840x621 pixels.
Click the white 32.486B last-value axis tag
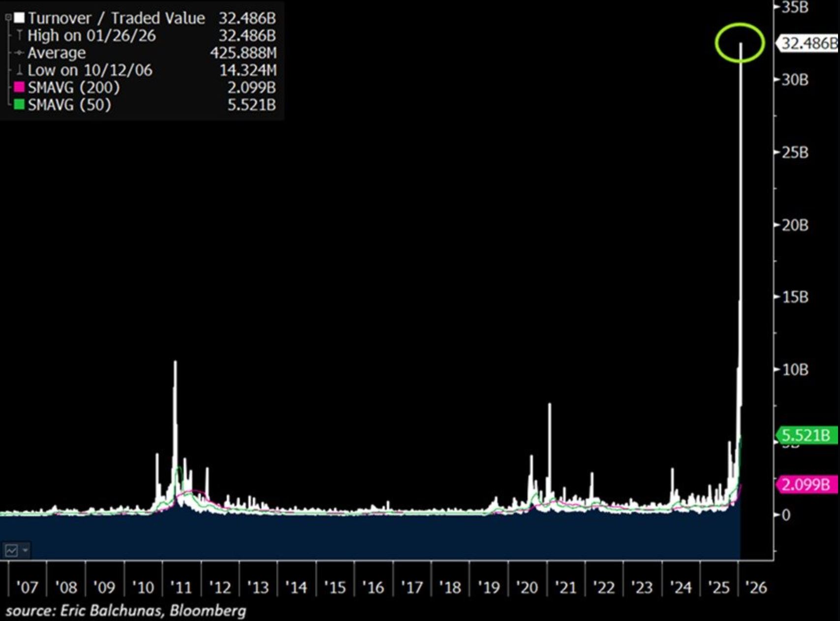pyautogui.click(x=808, y=43)
